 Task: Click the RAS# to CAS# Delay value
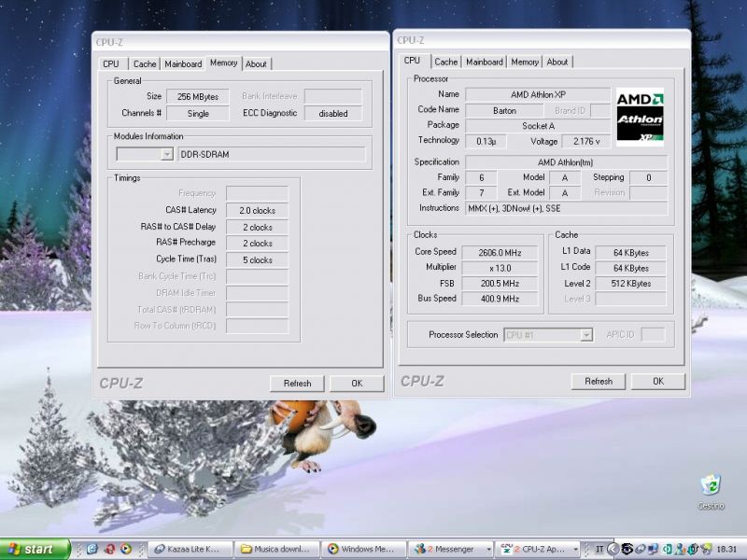pos(258,227)
